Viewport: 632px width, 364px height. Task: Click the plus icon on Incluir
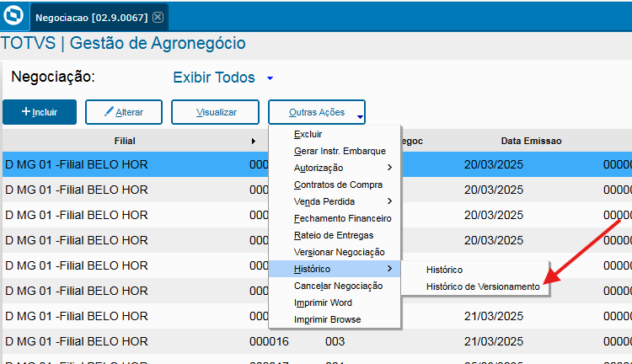(26, 111)
